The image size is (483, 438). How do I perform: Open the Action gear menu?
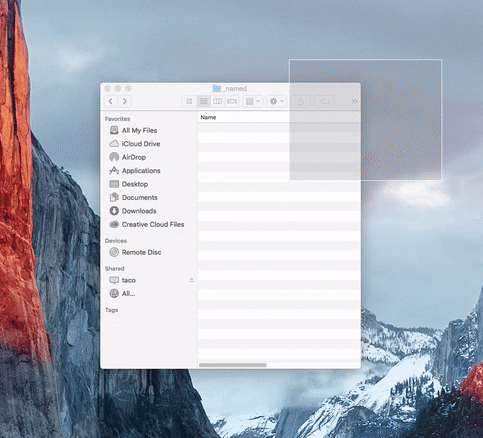(277, 101)
